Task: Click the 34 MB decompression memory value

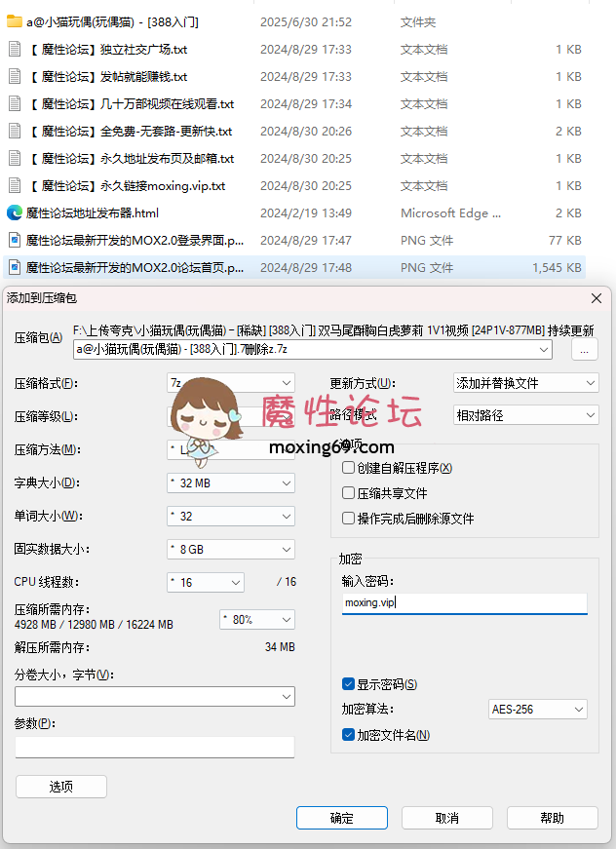Action: (280, 646)
